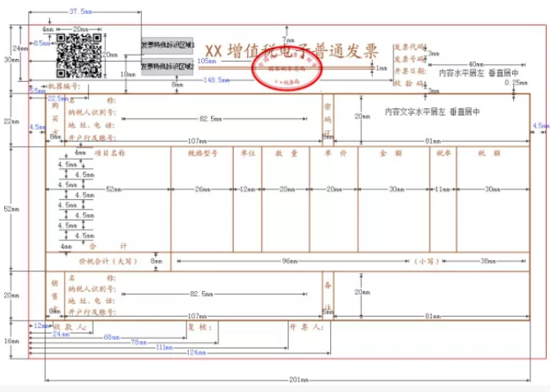Click the 机器编号 label
This screenshot has width=550, height=392.
(x=64, y=85)
